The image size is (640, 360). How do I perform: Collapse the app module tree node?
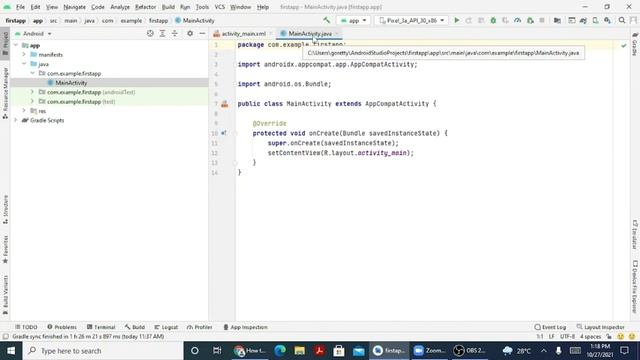16,45
